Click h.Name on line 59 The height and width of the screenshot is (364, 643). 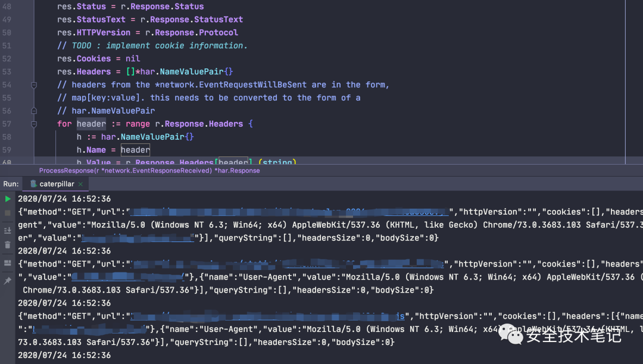pyautogui.click(x=91, y=150)
